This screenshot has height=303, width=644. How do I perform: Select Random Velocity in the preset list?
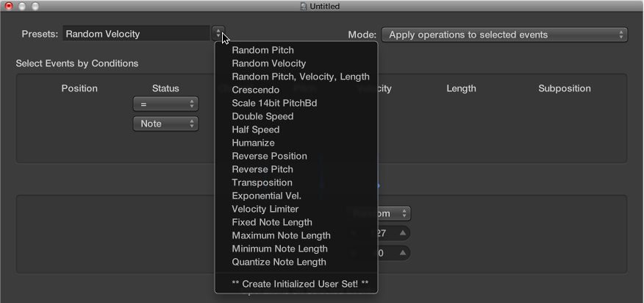(x=296, y=63)
